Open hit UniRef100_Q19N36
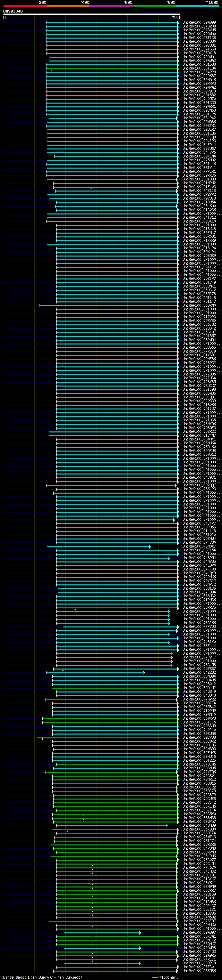Image resolution: width=222 pixels, height=980 pixels. tap(199, 600)
